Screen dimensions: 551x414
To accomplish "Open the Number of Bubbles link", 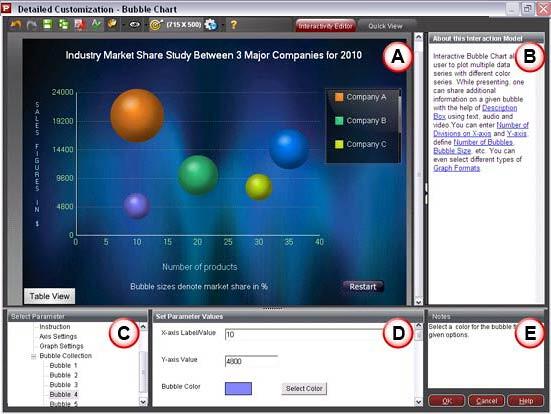I will tap(483, 142).
